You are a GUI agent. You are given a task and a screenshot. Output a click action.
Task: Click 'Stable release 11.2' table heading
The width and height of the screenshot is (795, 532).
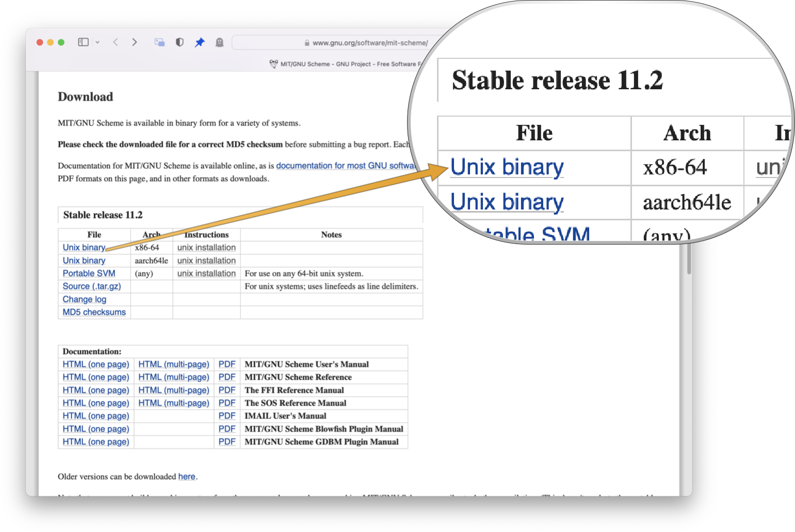(x=103, y=215)
